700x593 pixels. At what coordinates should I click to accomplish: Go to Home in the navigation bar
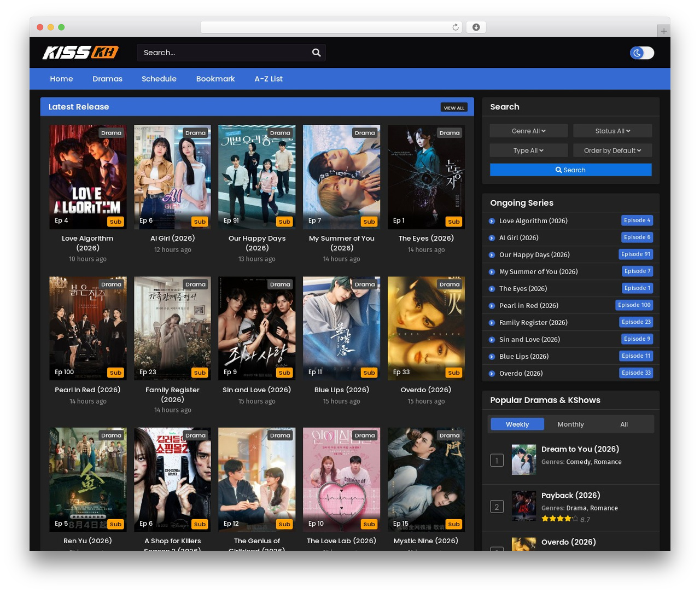[x=61, y=79]
